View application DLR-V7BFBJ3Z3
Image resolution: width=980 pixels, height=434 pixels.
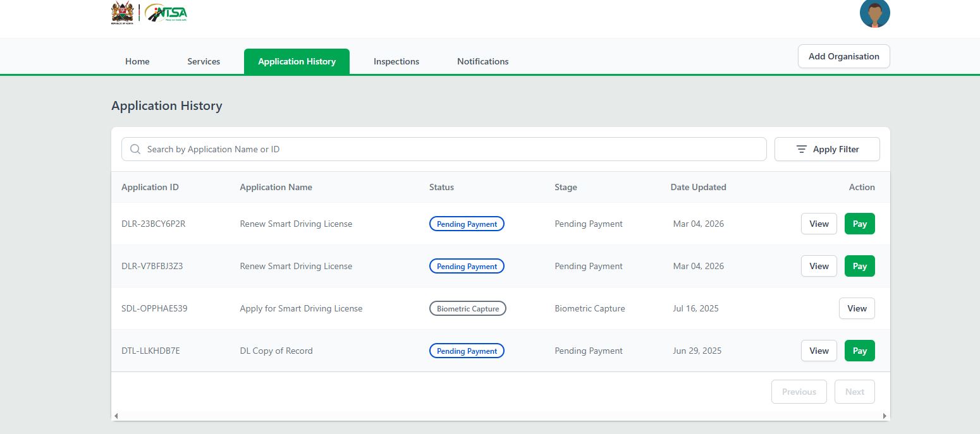[819, 266]
